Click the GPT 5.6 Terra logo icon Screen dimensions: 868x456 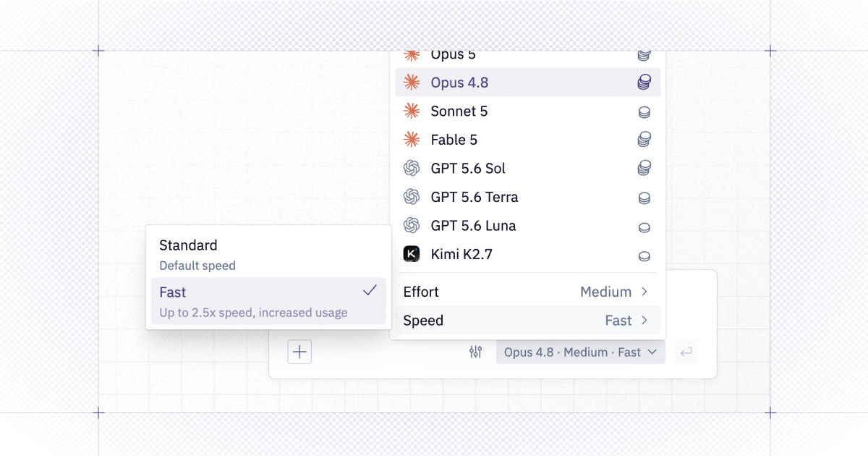tap(412, 197)
